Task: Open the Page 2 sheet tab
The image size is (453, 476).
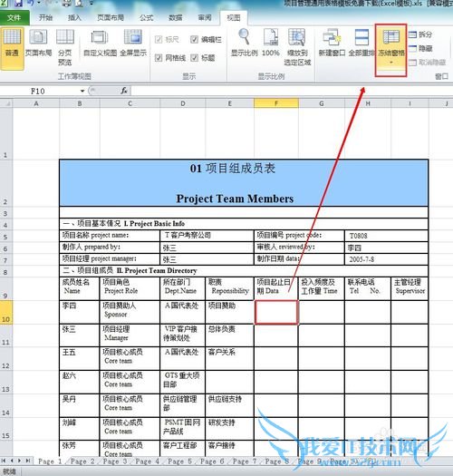Action: click(82, 461)
